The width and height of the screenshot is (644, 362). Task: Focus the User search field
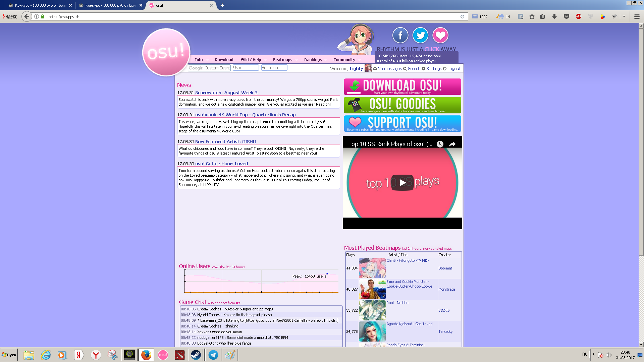tap(246, 68)
